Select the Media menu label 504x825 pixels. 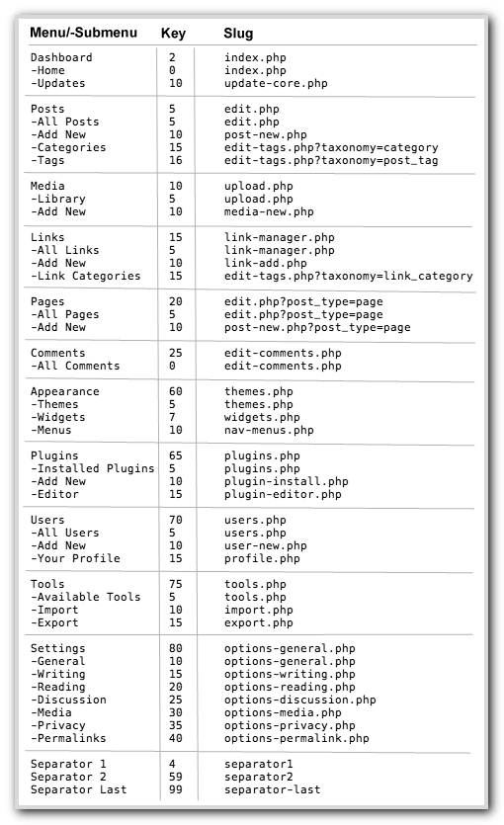click(x=47, y=186)
